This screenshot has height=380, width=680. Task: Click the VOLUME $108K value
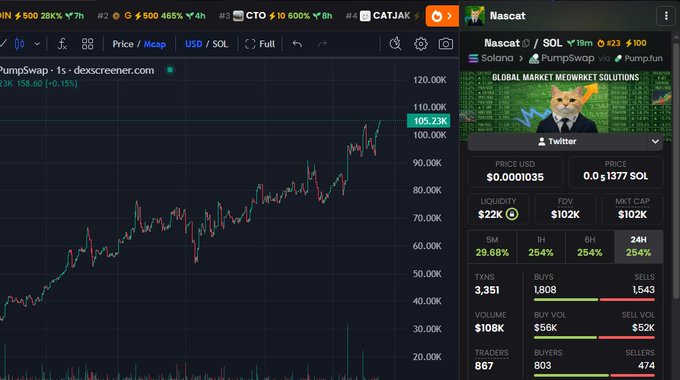[x=489, y=328]
